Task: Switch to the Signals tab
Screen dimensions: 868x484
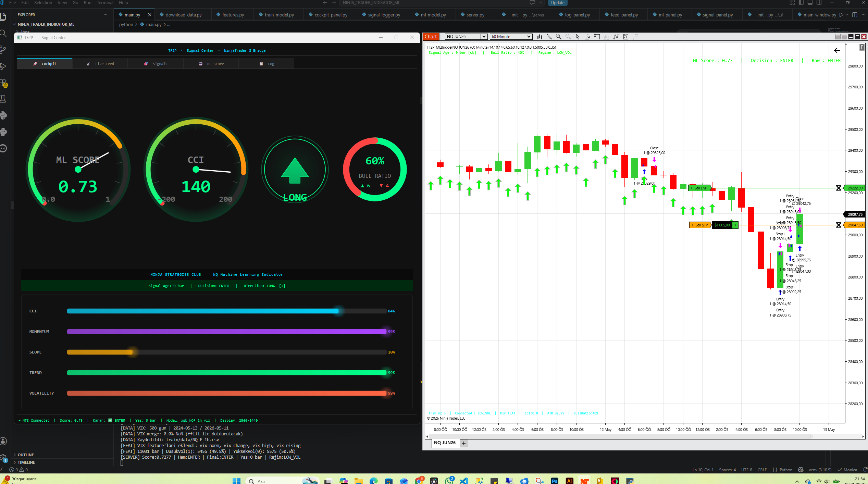Action: coord(156,64)
